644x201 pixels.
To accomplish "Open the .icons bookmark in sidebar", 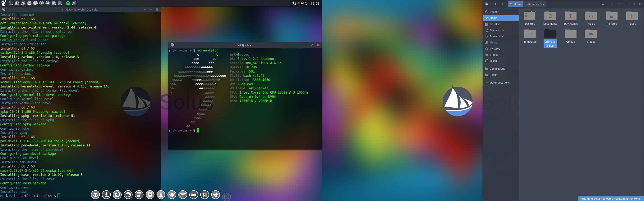I will click(x=501, y=75).
